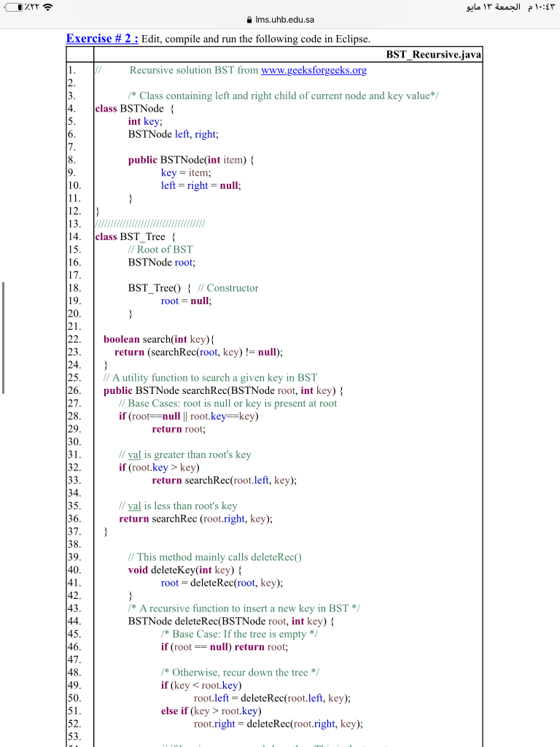
Task: Click 'BSTNode deleteRec(BSTNode root, int key) {' line
Action: pos(231,622)
